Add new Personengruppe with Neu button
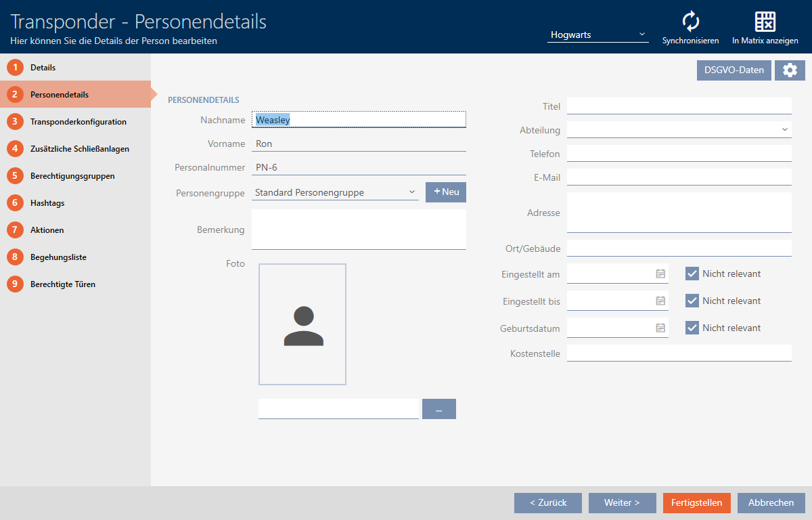Image resolution: width=812 pixels, height=520 pixels. [446, 192]
